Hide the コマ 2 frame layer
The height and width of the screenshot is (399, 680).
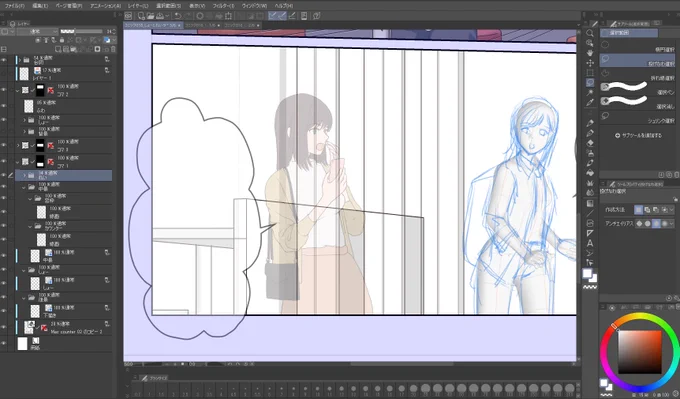[4, 90]
